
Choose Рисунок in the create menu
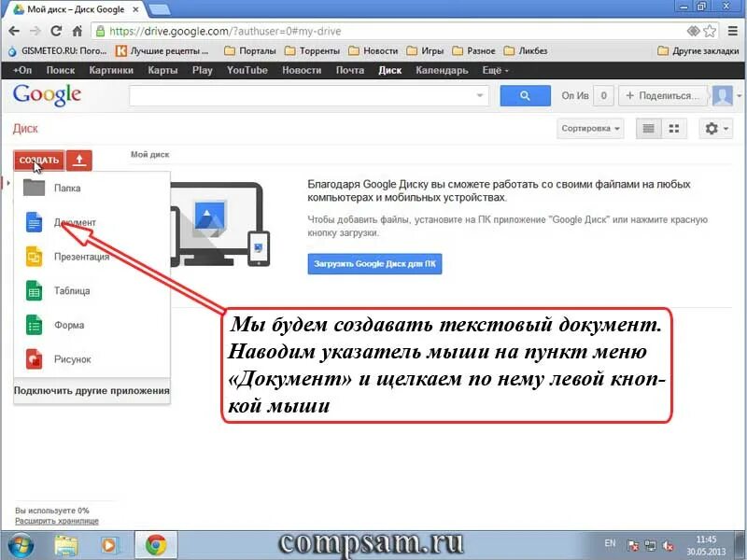tap(92, 359)
